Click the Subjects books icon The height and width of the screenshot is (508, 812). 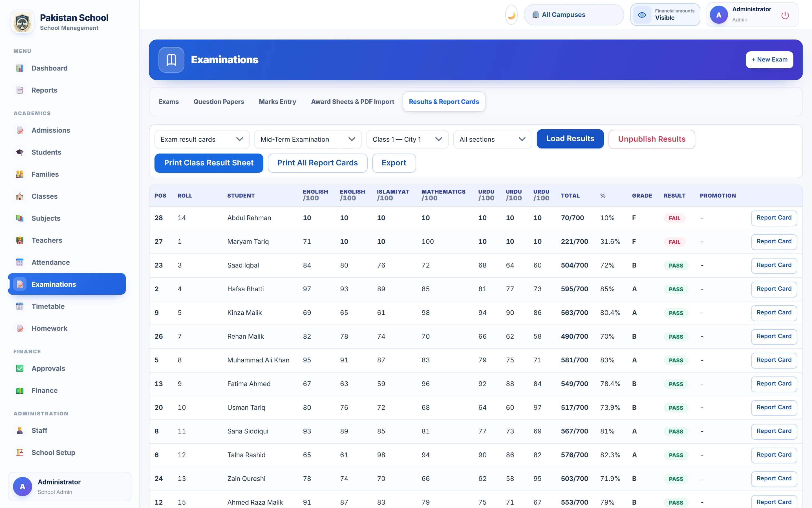[20, 218]
